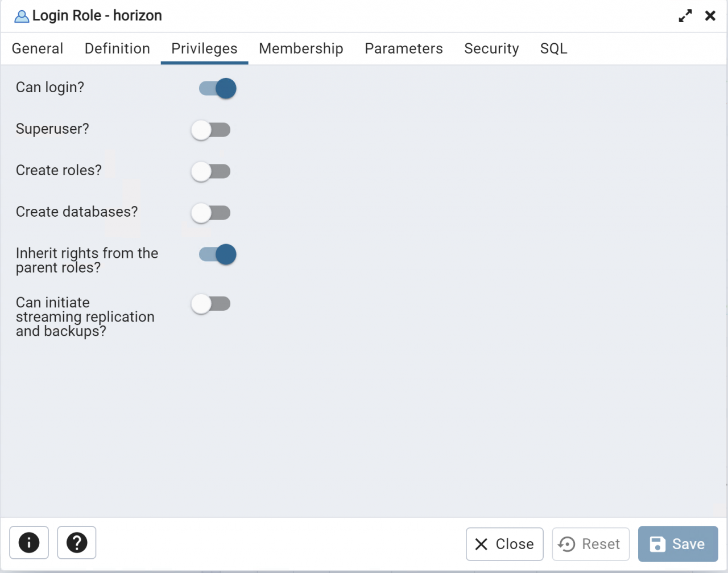Viewport: 728px width, 573px height.
Task: Click the maximize arrows icon top right
Action: coord(685,15)
